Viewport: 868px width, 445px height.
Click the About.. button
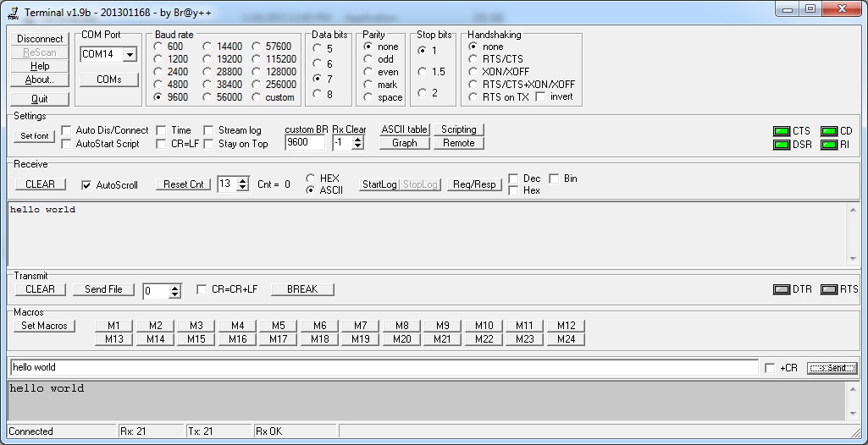pos(40,80)
